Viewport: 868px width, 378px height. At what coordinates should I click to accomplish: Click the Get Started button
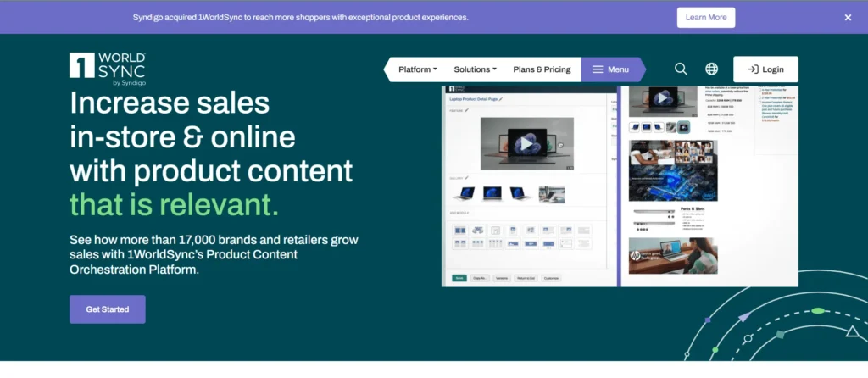(108, 309)
